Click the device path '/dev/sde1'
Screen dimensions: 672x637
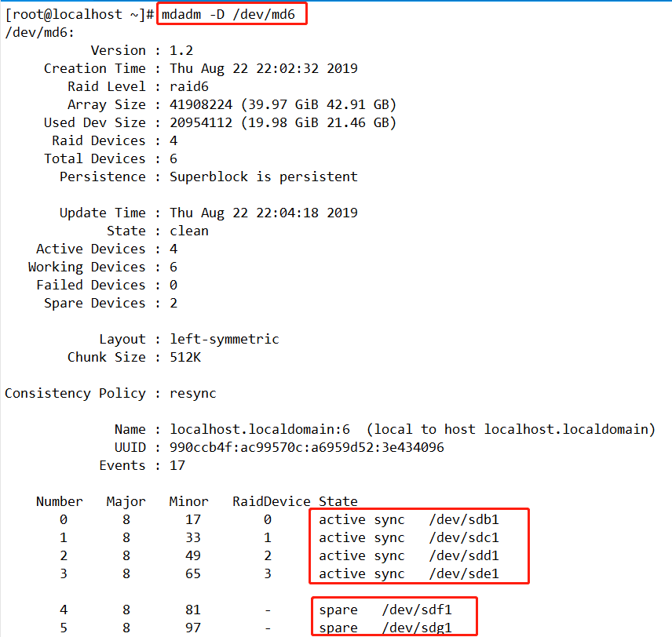click(464, 573)
